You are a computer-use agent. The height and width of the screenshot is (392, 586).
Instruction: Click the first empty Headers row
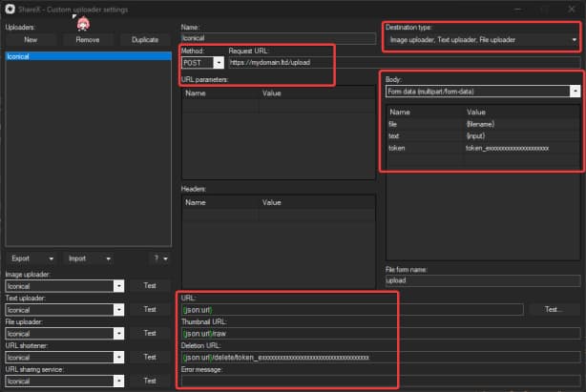click(x=279, y=215)
